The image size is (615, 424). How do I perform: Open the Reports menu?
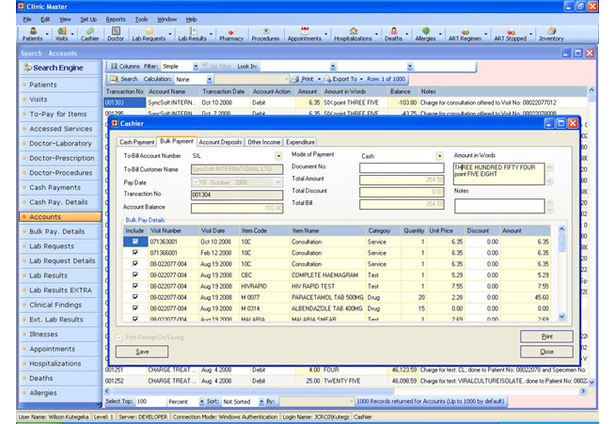[115, 19]
